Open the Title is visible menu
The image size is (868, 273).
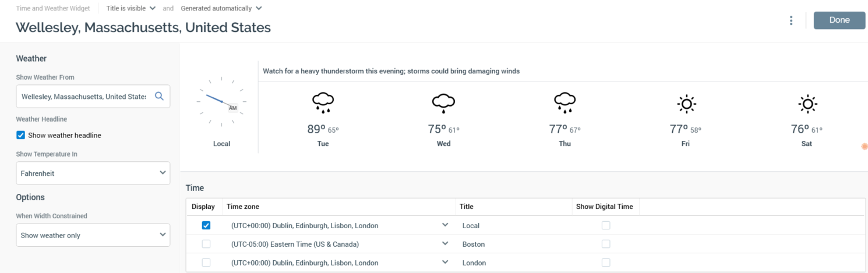pyautogui.click(x=131, y=9)
